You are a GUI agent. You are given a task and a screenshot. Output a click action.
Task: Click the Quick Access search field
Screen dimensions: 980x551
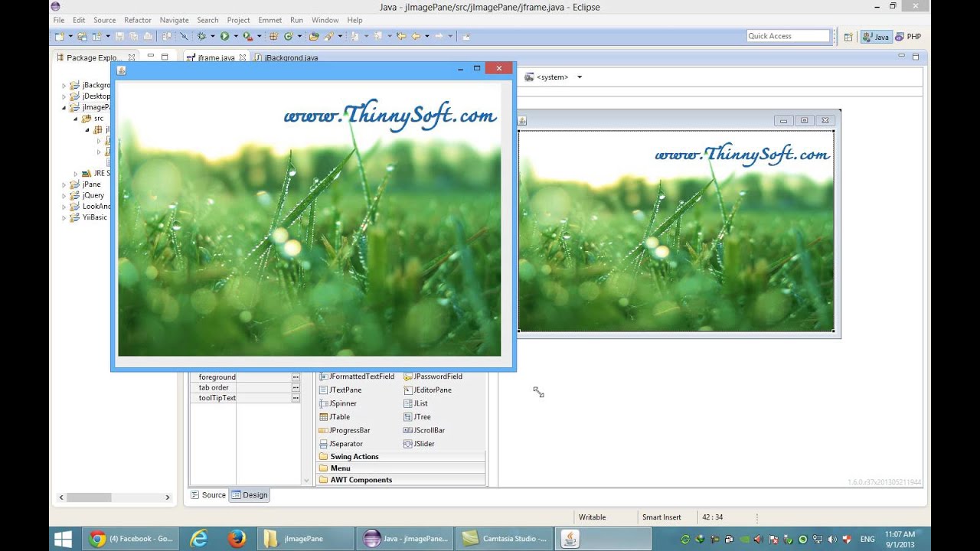(788, 36)
